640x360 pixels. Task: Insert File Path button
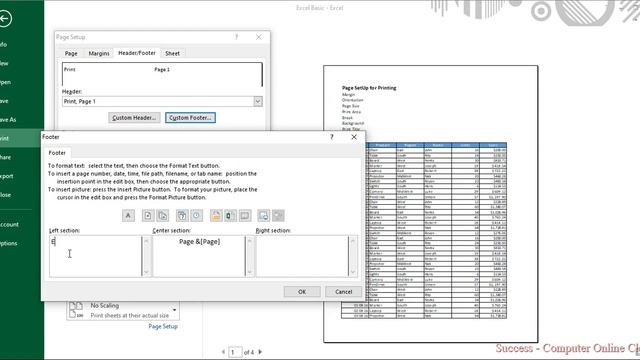click(x=216, y=216)
